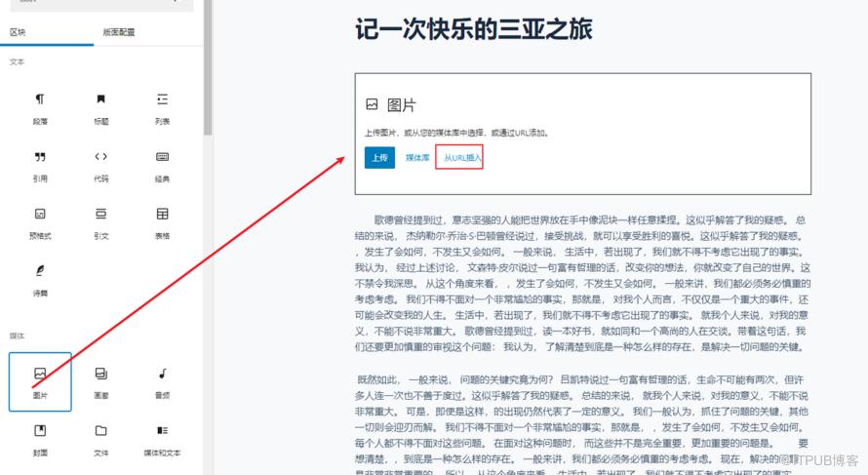
Task: Click the 文本 section label
Action: [x=18, y=62]
